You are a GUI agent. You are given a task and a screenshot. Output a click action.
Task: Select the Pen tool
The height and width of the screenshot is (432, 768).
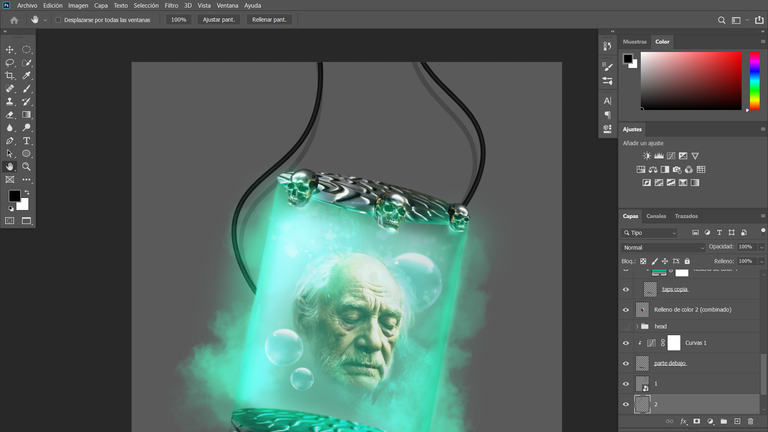pyautogui.click(x=10, y=141)
